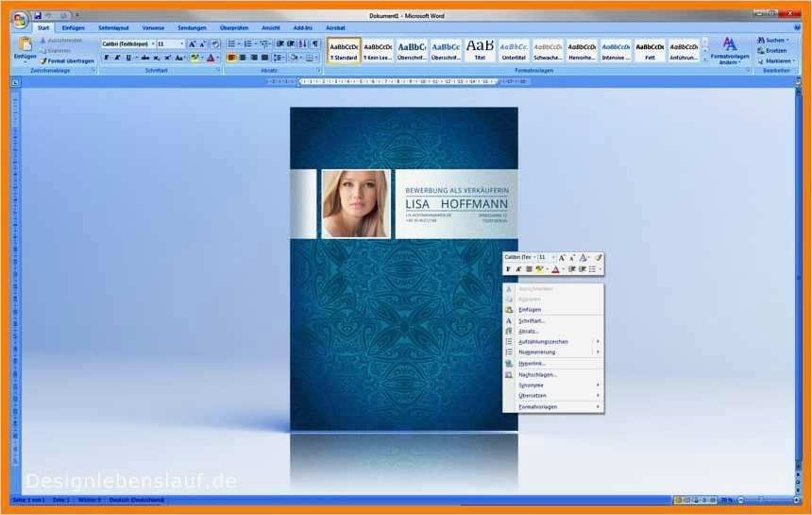Toggle subscript formatting in the ribbon
The image size is (812, 515).
click(157, 58)
